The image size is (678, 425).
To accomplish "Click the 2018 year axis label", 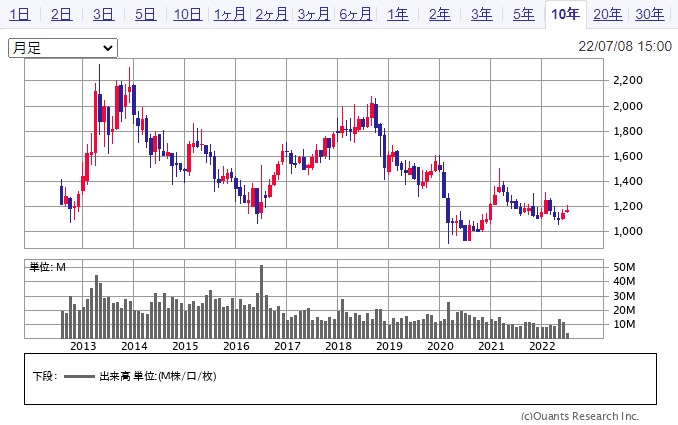I will click(338, 346).
